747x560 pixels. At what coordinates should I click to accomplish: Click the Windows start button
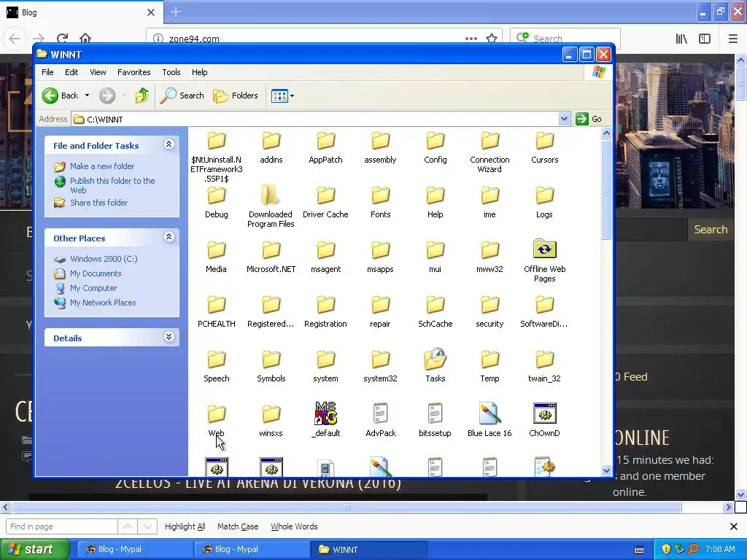(x=34, y=550)
